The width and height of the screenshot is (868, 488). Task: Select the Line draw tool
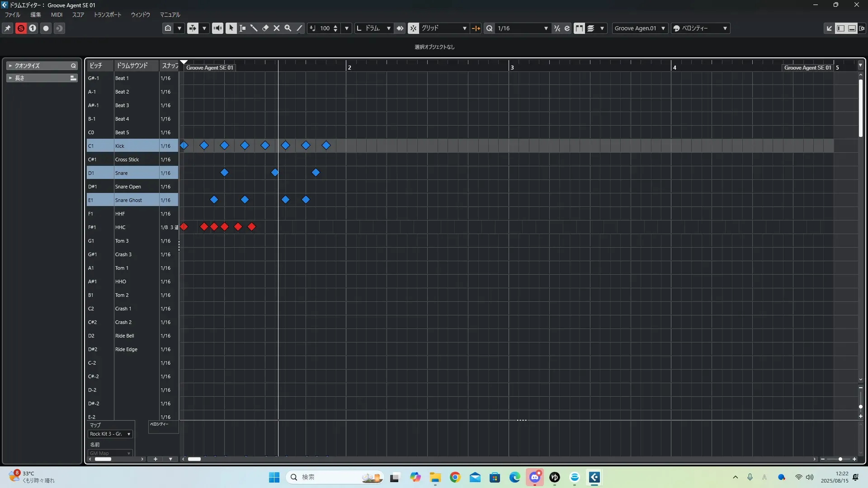pyautogui.click(x=299, y=28)
